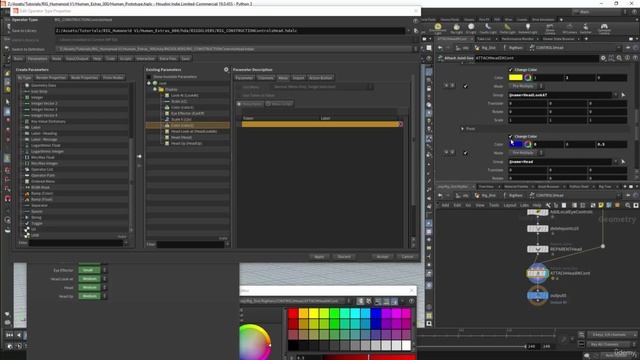Viewport: 640px width, 360px height.
Task: Click the Accept button
Action: (382, 257)
